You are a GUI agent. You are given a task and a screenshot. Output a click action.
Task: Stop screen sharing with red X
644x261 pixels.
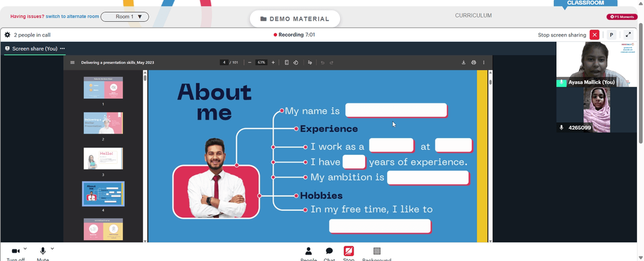point(594,35)
